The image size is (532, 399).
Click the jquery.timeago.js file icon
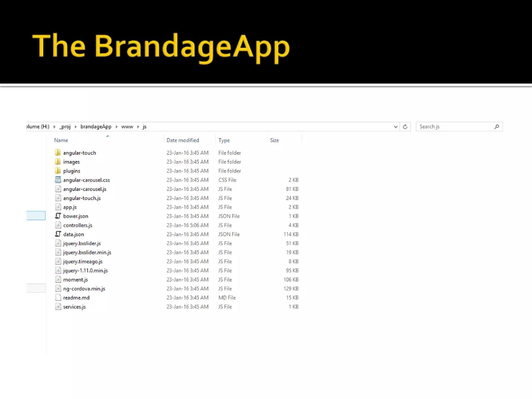pyautogui.click(x=58, y=261)
